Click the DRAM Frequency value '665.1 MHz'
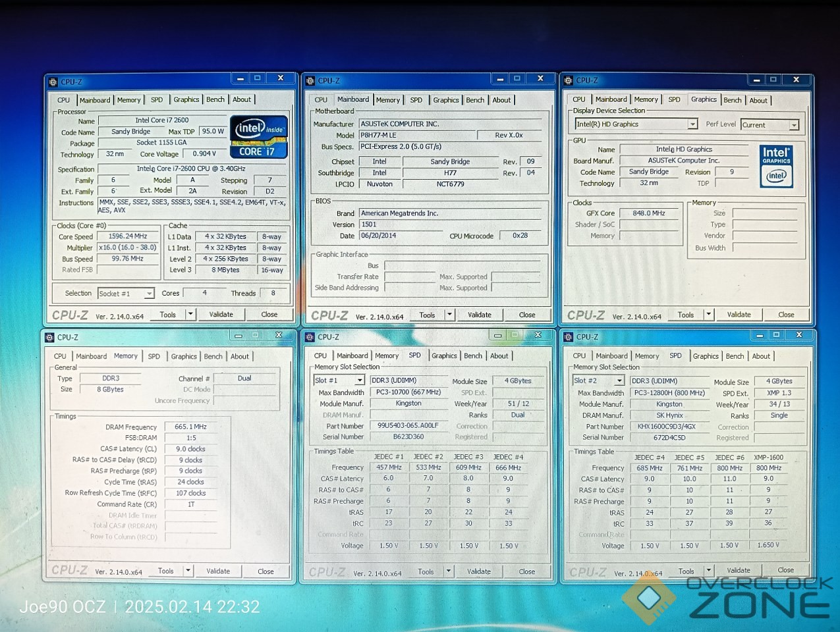Screen dimensions: 840x632 (x=191, y=427)
